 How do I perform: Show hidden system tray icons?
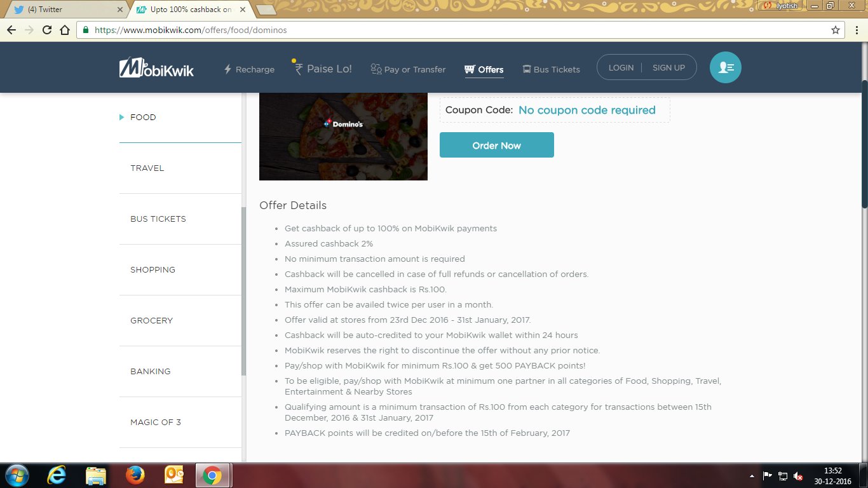coord(752,476)
